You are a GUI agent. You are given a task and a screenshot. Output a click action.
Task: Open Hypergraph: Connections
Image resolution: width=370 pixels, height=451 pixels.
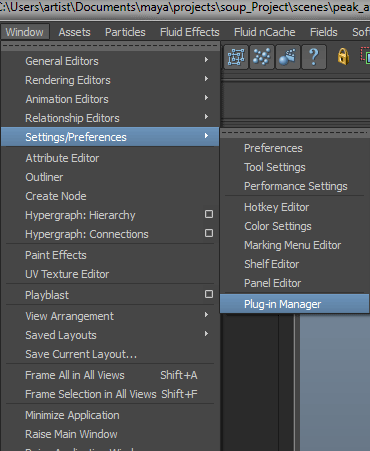pos(87,234)
